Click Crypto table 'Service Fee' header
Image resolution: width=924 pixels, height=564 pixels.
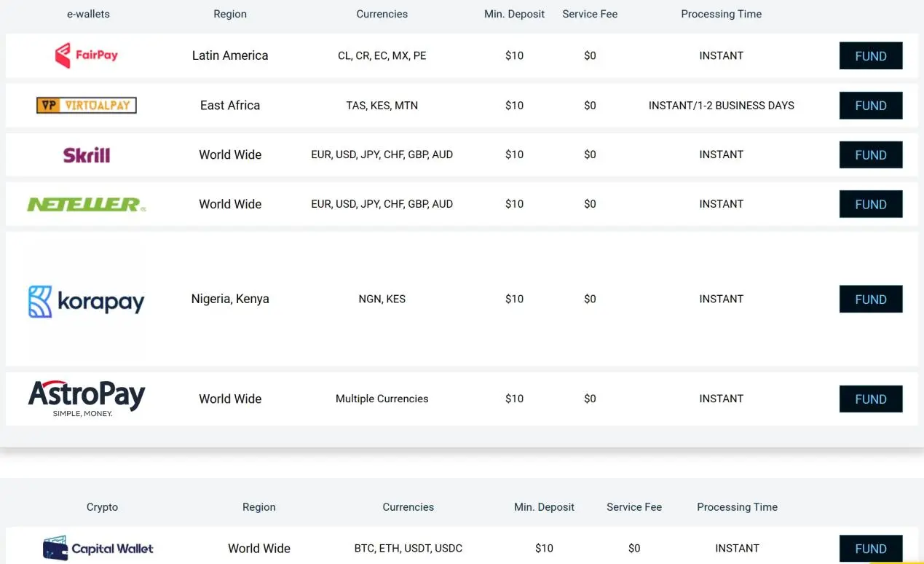[x=634, y=507]
